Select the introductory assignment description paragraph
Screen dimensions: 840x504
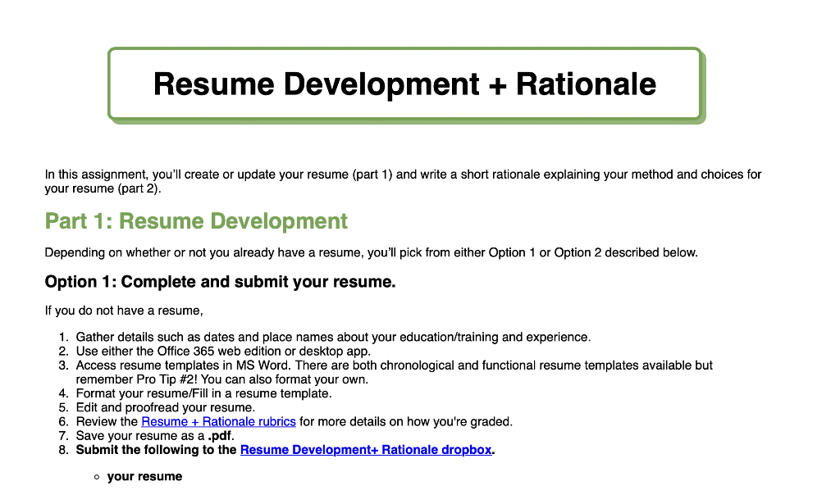click(402, 181)
